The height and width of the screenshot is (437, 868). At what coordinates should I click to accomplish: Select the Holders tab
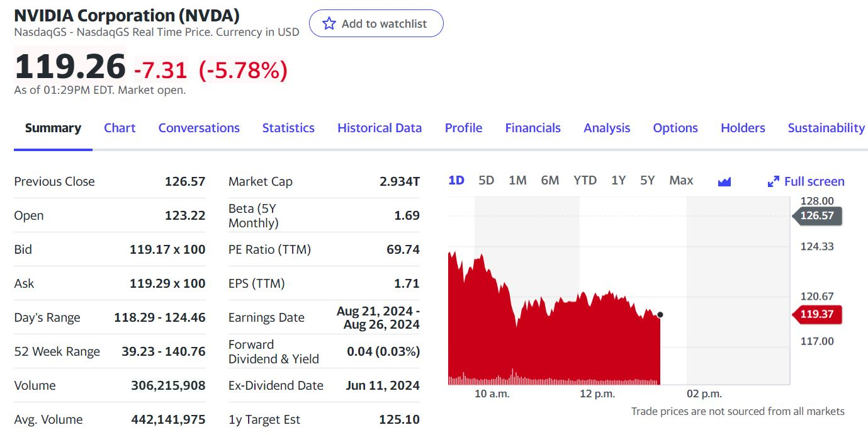click(743, 128)
